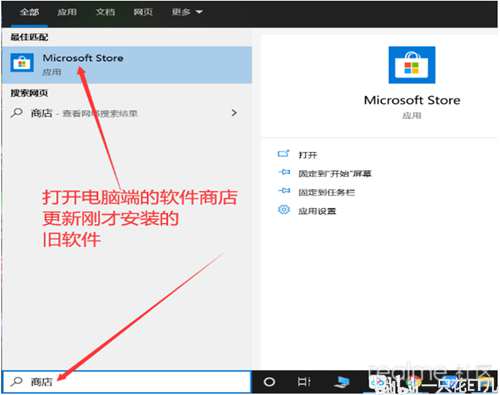The image size is (500, 395).
Task: Open 应用设置 for Microsoft Store
Action: point(317,211)
